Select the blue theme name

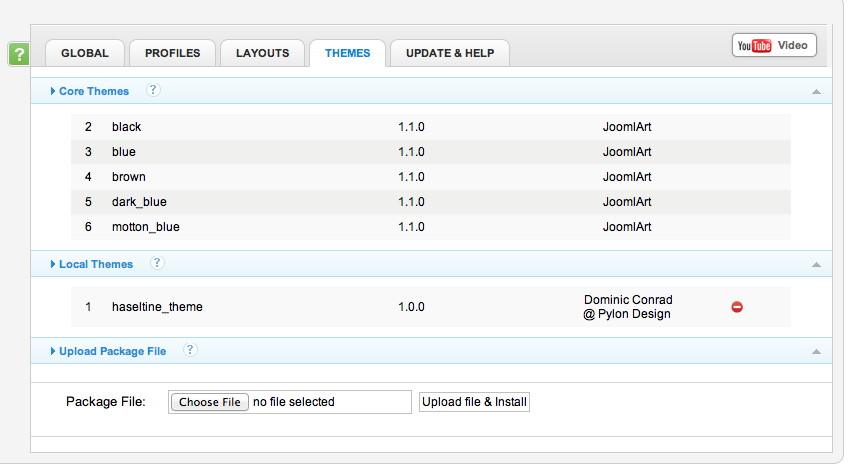(x=123, y=152)
